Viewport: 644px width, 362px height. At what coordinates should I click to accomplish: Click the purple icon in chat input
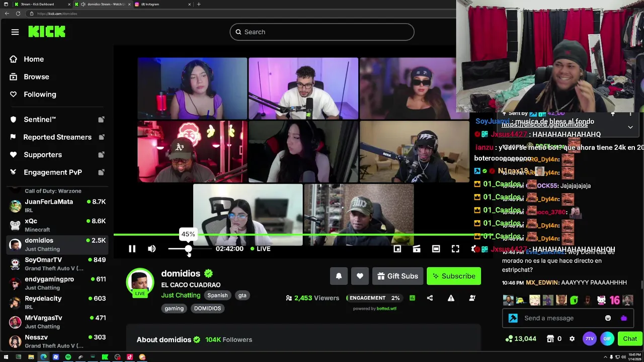point(624,318)
